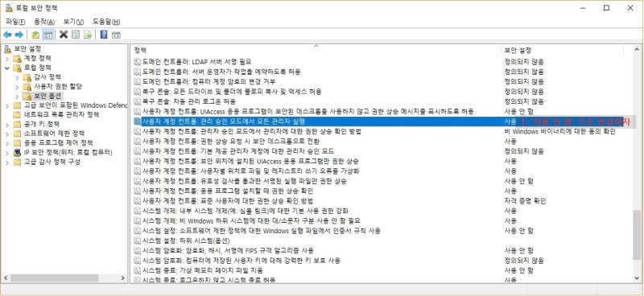Click the local security policy title bar icon
Viewport: 644px width, 296px height.
click(9, 8)
